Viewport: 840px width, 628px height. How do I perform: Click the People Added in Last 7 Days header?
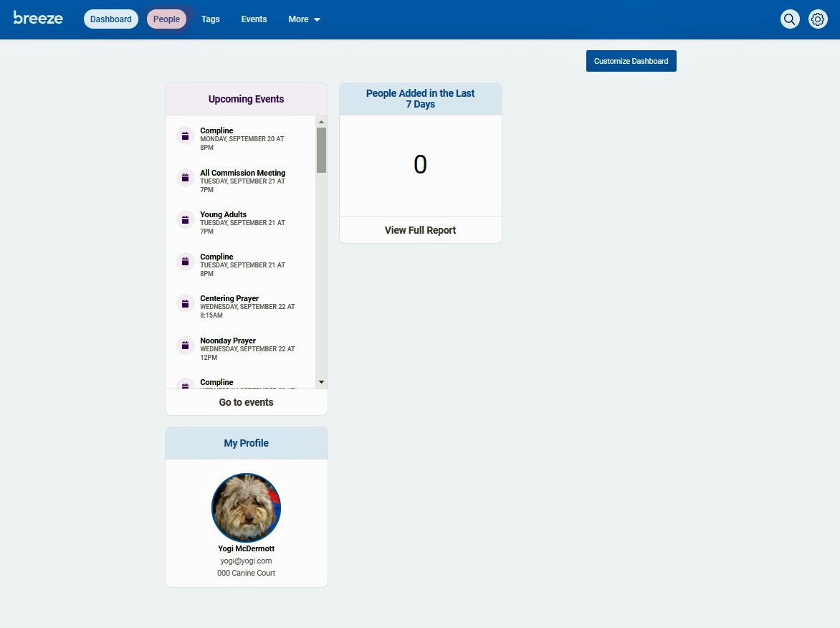tap(421, 99)
